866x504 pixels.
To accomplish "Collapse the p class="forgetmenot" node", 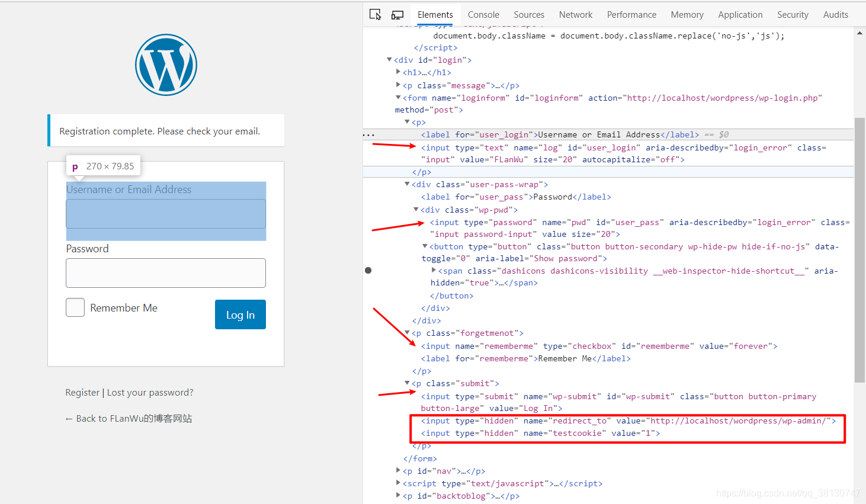I will point(407,333).
